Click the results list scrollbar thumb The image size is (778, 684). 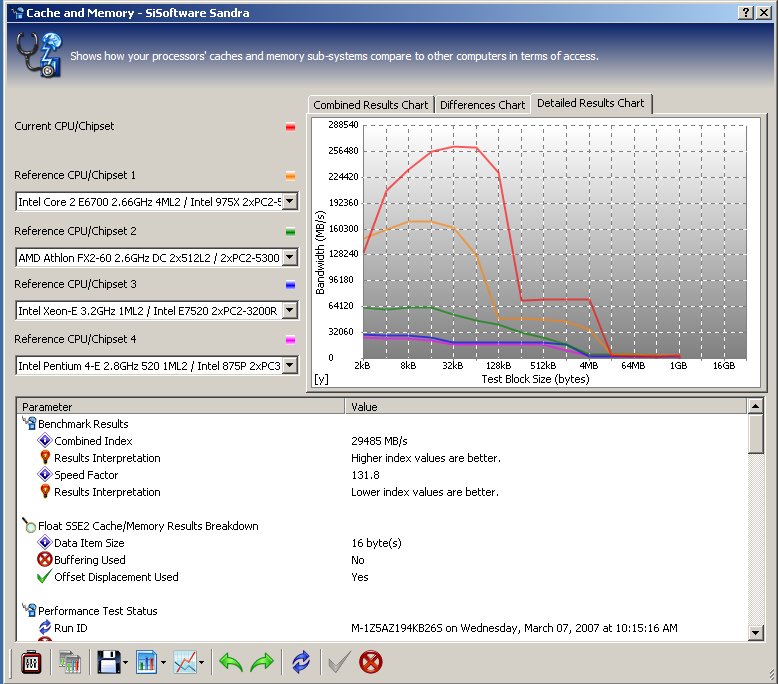756,434
